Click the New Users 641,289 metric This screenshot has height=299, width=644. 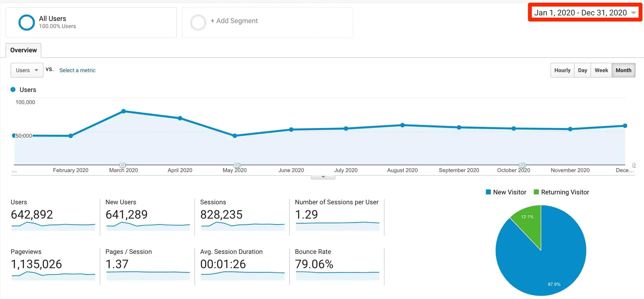tap(126, 214)
